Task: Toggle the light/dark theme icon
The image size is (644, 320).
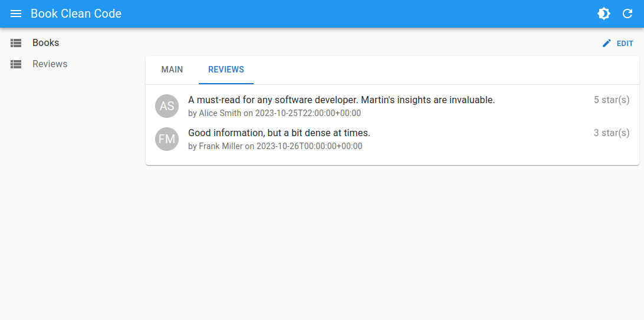Action: [x=604, y=14]
